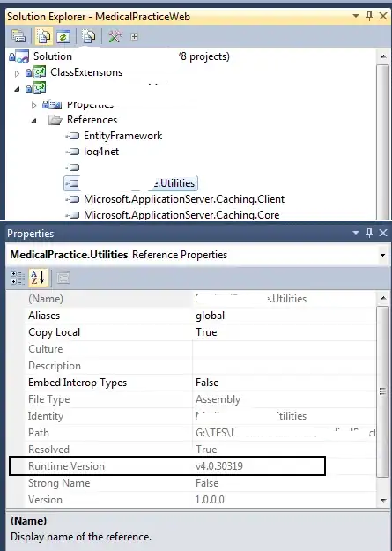
Task: Click the Version value 1.0.0.0
Action: click(x=210, y=500)
